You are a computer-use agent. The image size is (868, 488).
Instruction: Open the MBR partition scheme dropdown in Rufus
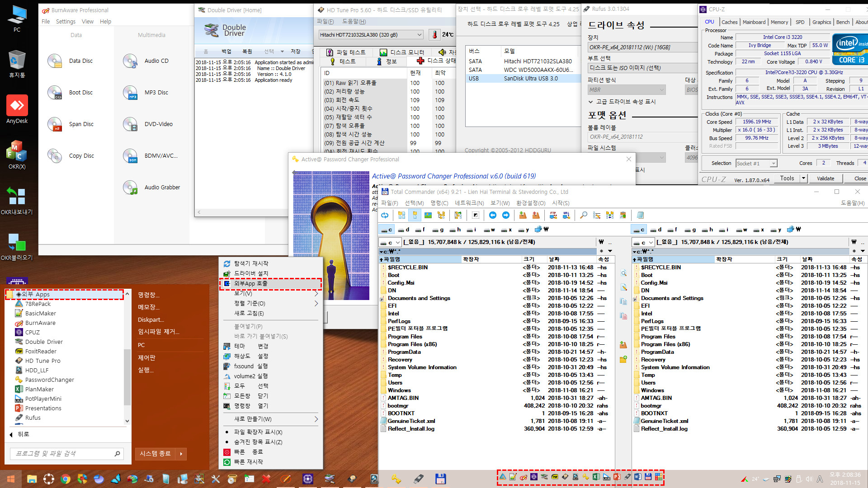coord(626,89)
